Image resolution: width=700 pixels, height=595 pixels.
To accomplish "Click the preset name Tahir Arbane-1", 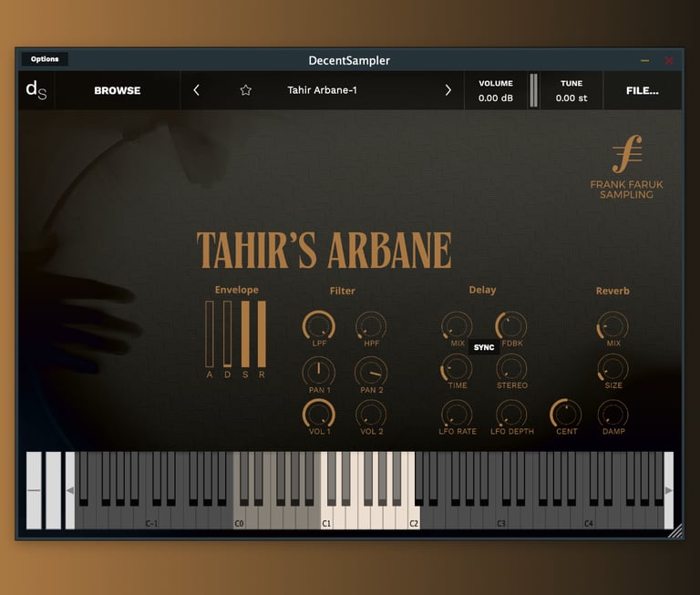I will [x=322, y=90].
